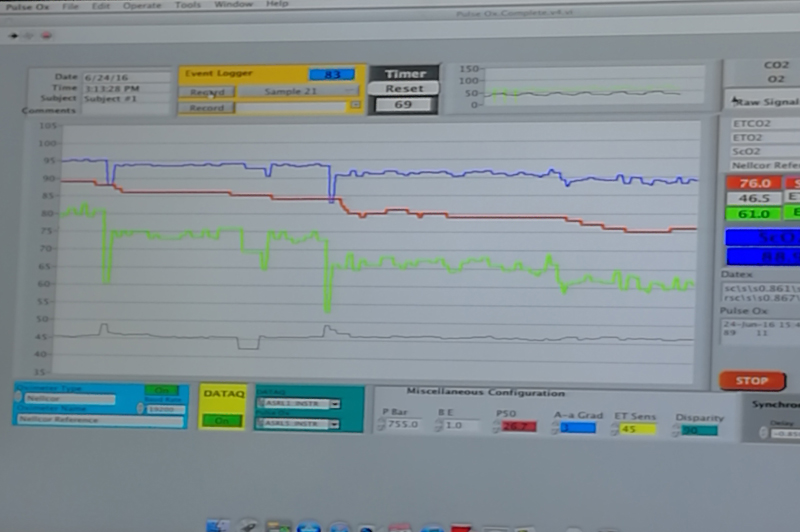Image resolution: width=800 pixels, height=532 pixels.
Task: Click the green 61.0 value indicator
Action: [754, 214]
